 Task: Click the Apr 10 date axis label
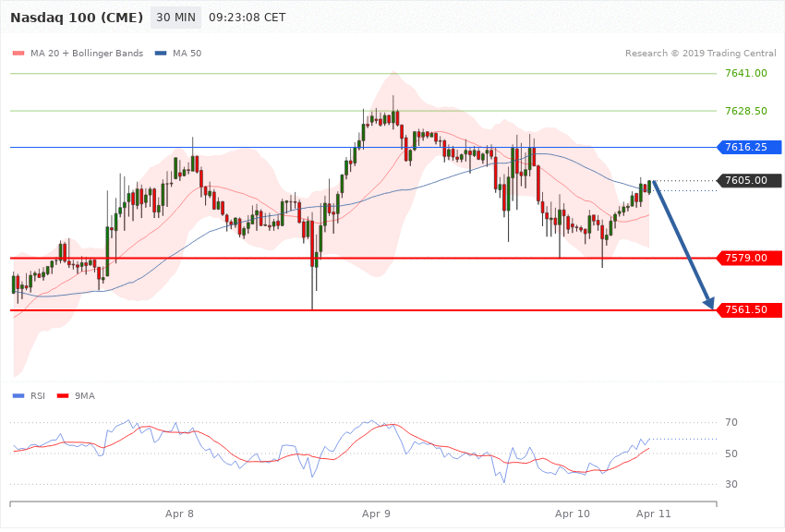point(573,514)
